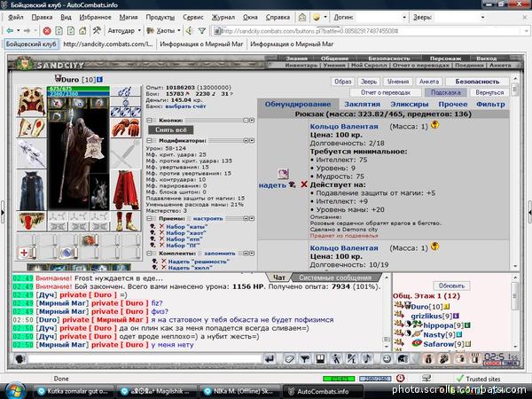Image resolution: width=532 pixels, height=399 pixels.
Task: Click the Снять всё button
Action: tap(171, 129)
